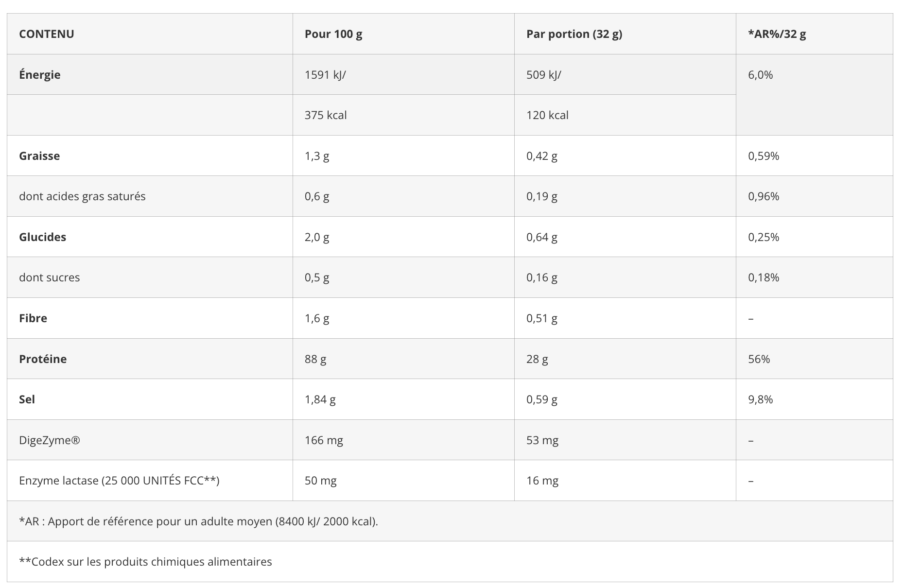The image size is (904, 588).
Task: Click the 509 kJ/ portion value
Action: (x=543, y=75)
